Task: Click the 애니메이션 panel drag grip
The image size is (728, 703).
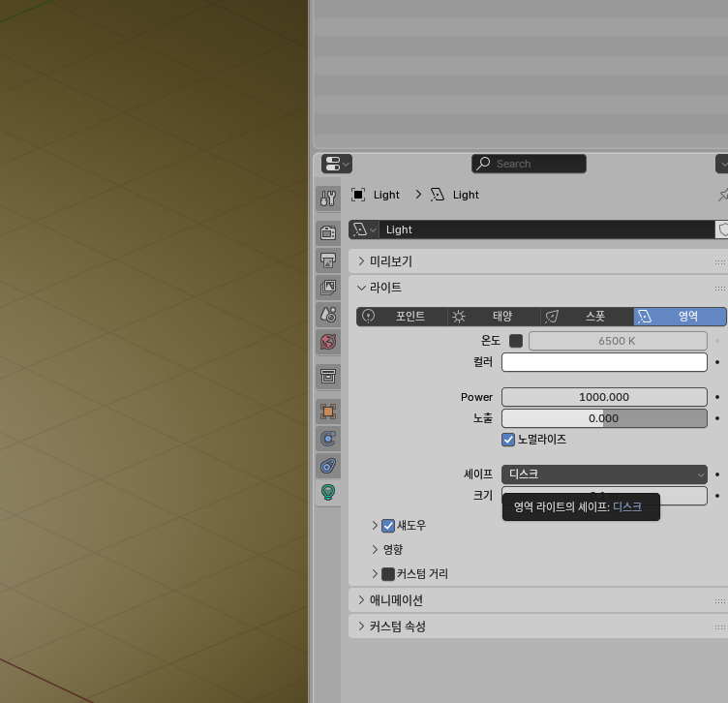Action: click(x=720, y=601)
